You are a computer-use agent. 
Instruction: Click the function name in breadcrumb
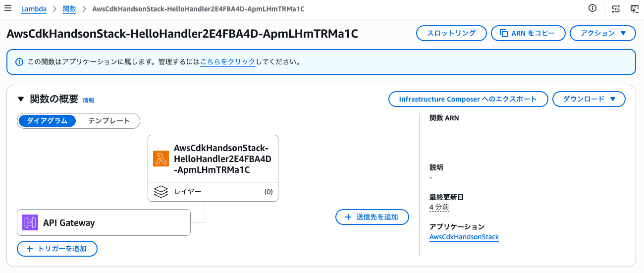(x=199, y=9)
